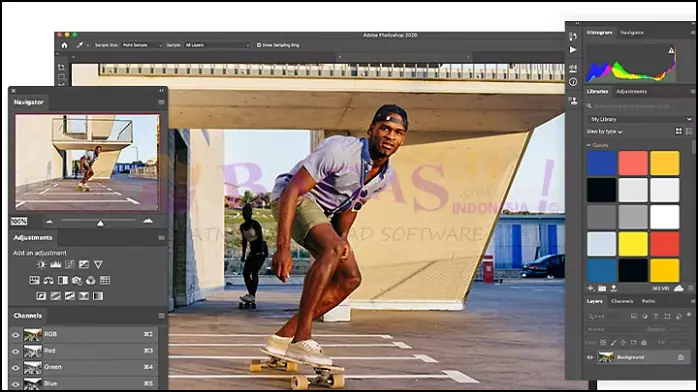The width and height of the screenshot is (698, 392).
Task: Switch to Navigator tab beside Histogram
Action: (632, 32)
